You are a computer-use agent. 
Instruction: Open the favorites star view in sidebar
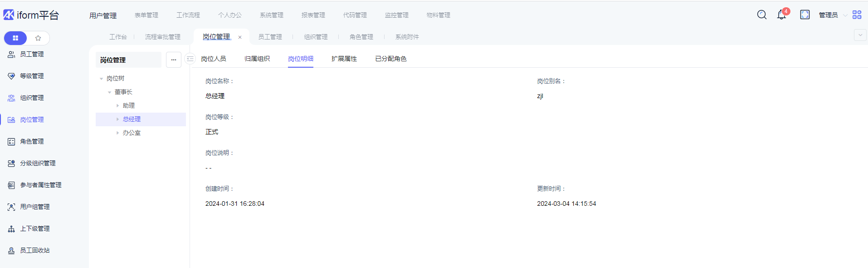point(38,38)
